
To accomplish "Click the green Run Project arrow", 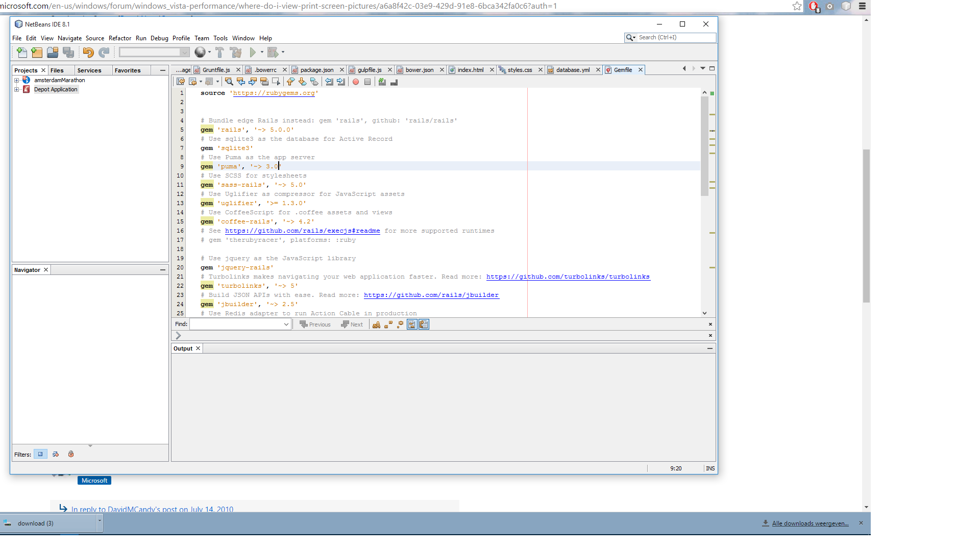I will click(x=253, y=52).
